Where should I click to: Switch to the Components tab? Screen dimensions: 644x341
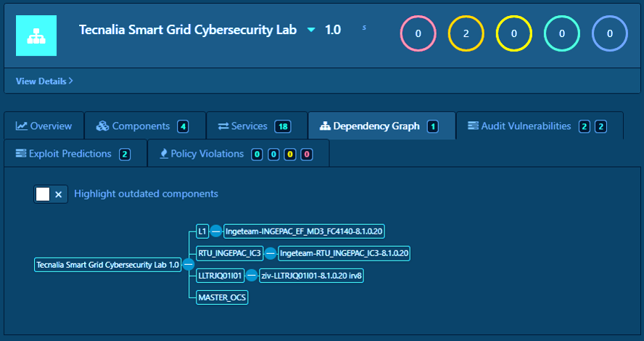145,126
